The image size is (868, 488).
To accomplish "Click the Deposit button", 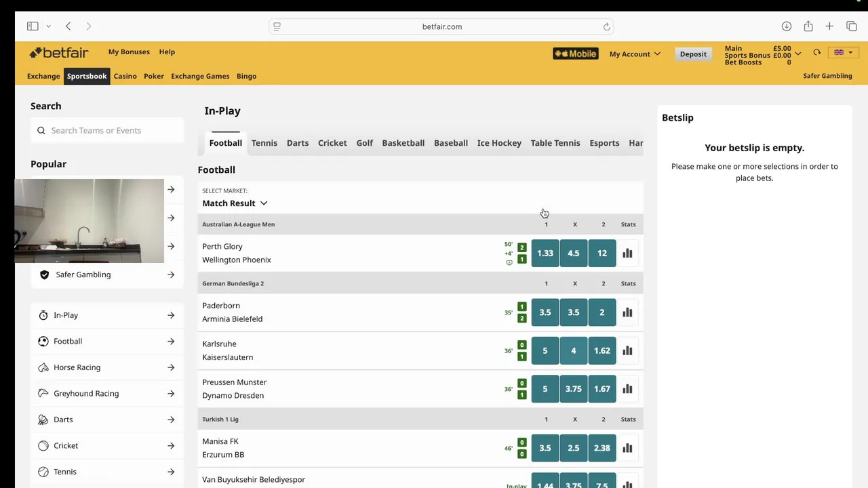I will [x=693, y=54].
